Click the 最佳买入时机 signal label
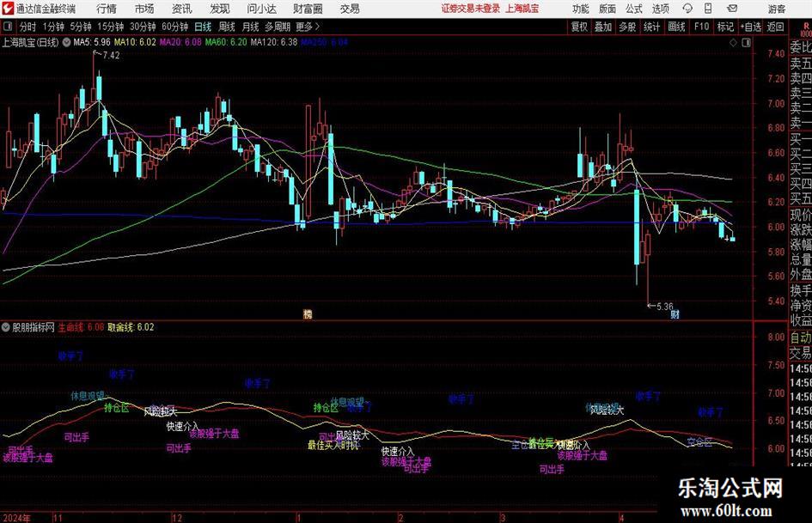The height and width of the screenshot is (523, 812). coord(333,445)
